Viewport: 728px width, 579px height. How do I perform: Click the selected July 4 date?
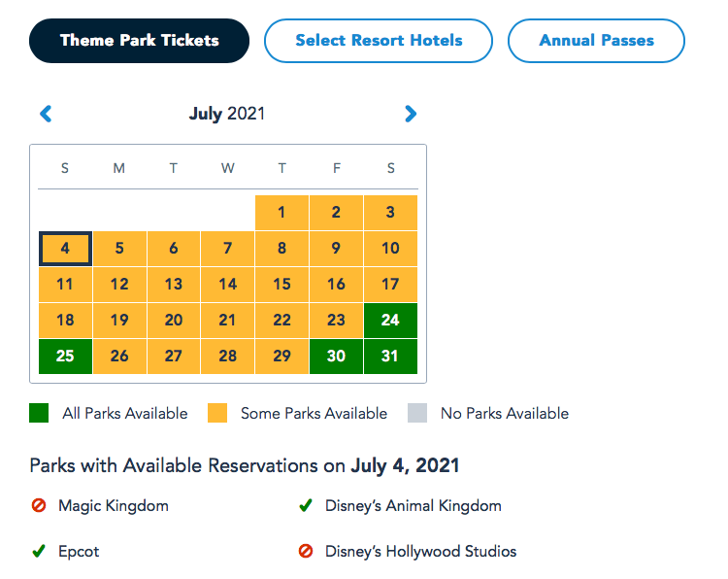click(65, 249)
